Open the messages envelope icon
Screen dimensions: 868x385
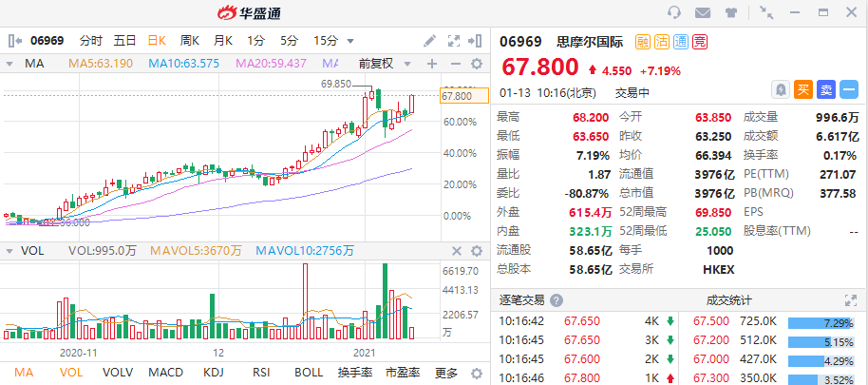click(703, 12)
